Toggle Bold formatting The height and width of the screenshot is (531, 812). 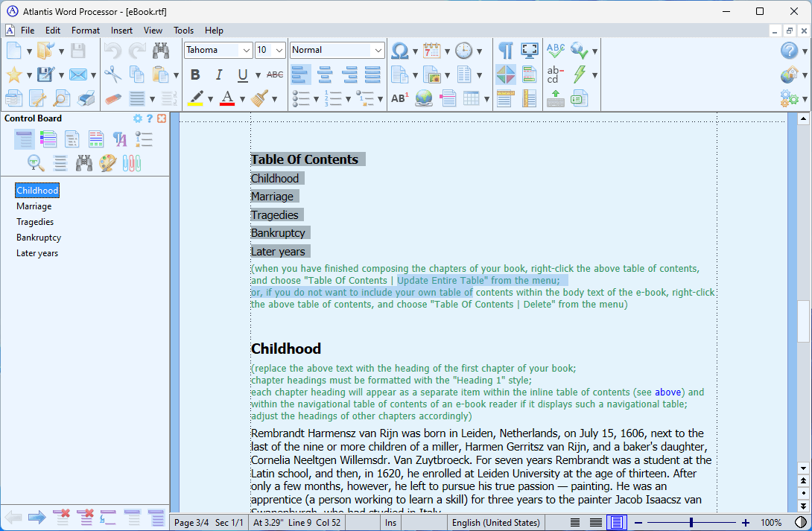[x=195, y=74]
